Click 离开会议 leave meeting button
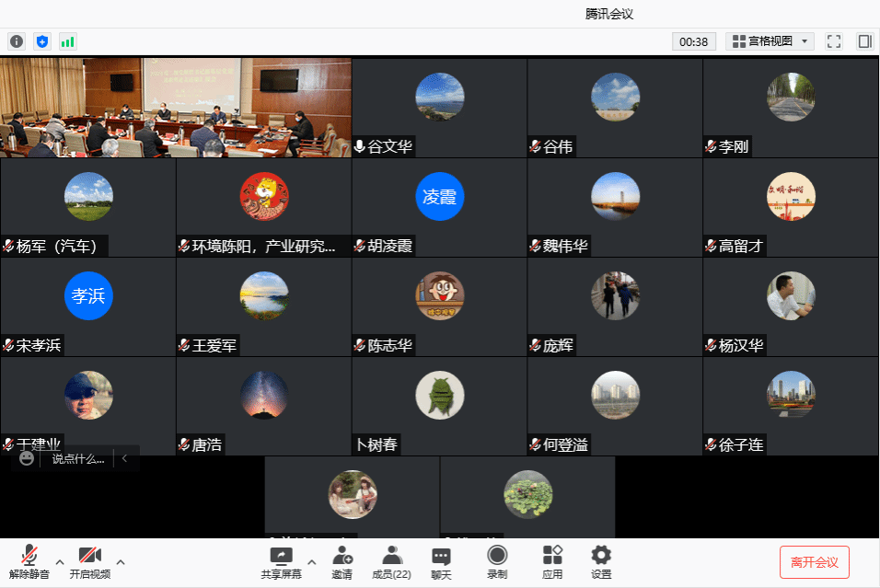This screenshot has width=880, height=588. click(x=814, y=561)
